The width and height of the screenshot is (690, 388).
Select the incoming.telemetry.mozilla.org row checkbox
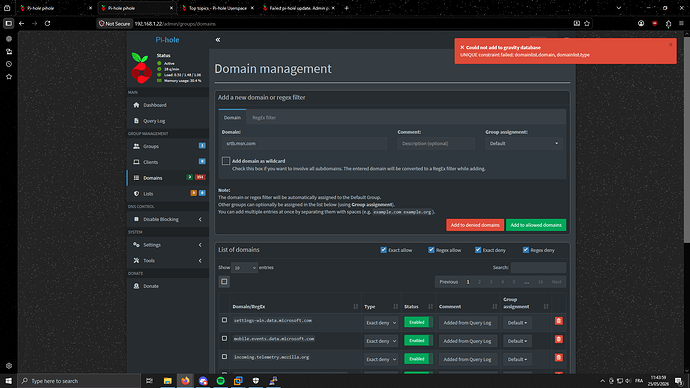(x=224, y=357)
